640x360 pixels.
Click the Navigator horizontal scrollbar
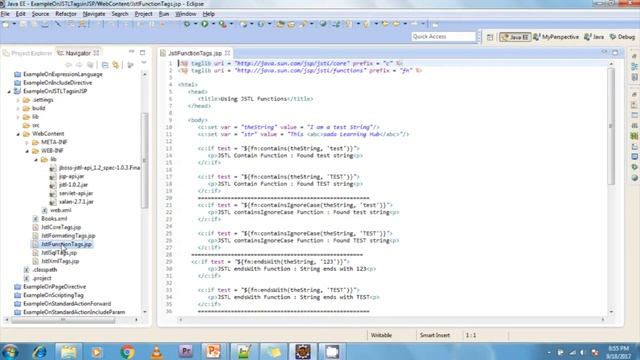click(63, 320)
